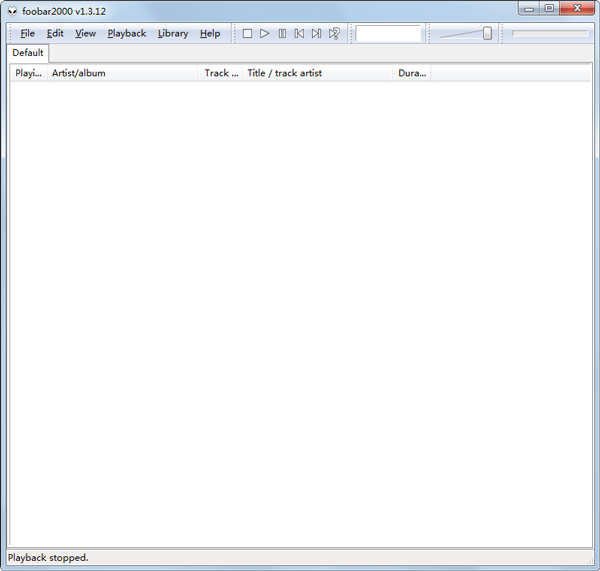The height and width of the screenshot is (571, 600).
Task: Click the Stop playback button
Action: (247, 34)
